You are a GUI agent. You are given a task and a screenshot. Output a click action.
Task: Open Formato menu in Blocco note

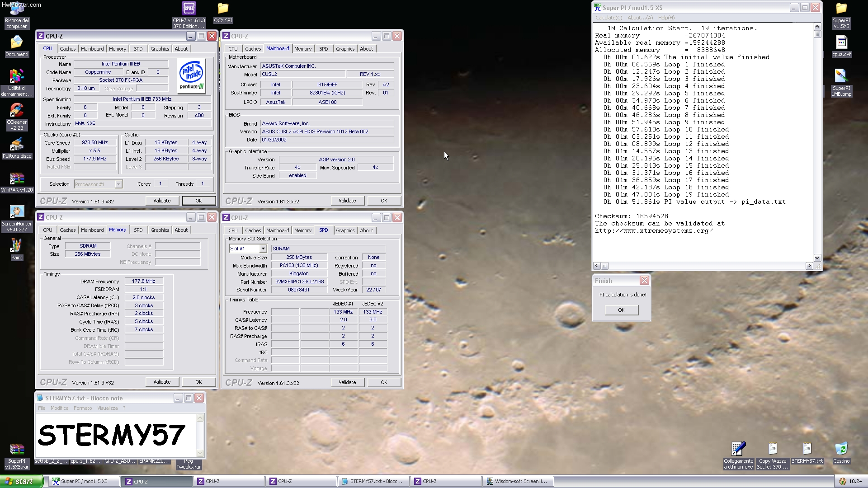coord(83,408)
